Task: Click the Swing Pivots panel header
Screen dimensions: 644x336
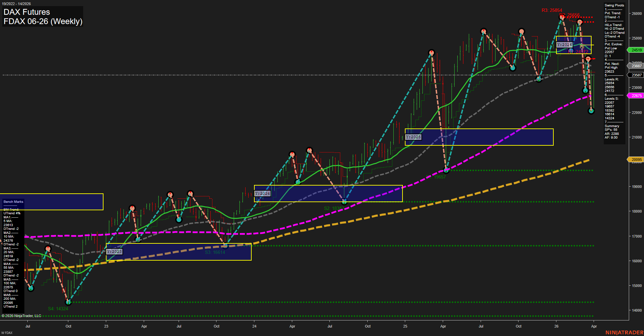Action: click(614, 5)
